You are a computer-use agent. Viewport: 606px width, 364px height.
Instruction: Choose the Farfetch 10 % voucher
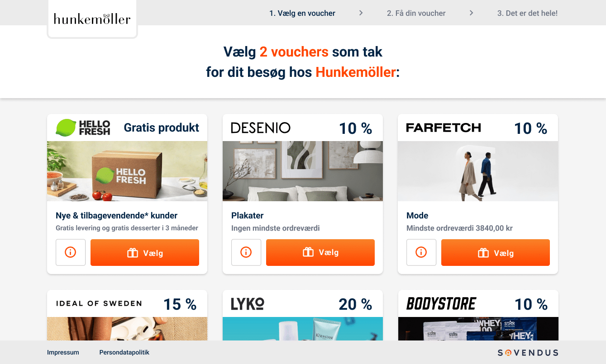496,252
